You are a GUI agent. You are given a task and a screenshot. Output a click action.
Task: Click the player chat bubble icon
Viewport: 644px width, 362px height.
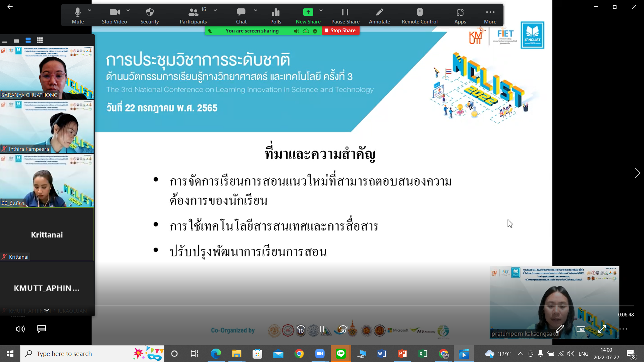[41, 329]
